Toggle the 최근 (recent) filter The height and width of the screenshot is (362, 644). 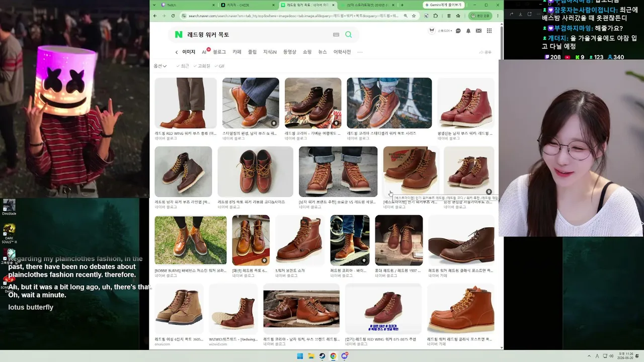click(x=183, y=66)
